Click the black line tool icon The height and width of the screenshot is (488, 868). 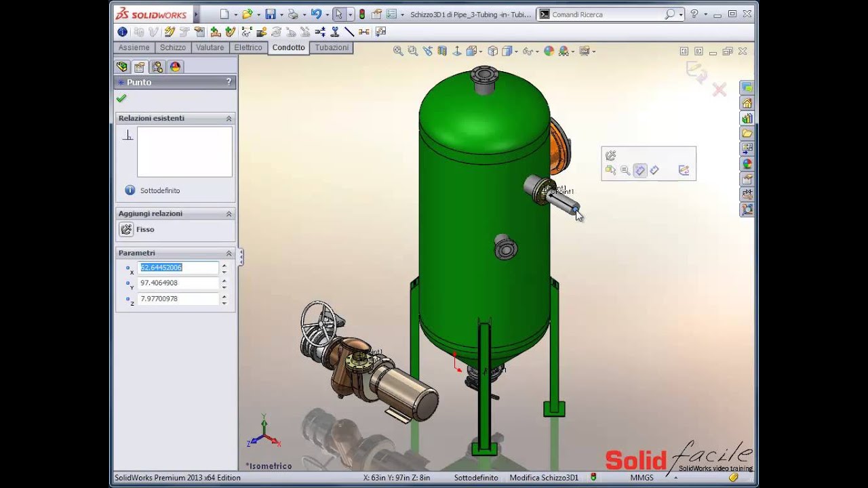[x=349, y=32]
